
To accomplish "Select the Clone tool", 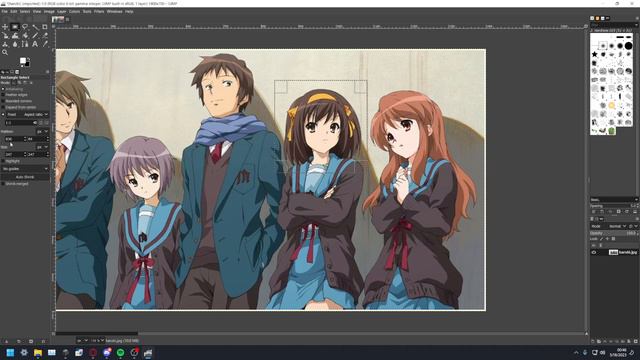I will pyautogui.click(x=5, y=44).
